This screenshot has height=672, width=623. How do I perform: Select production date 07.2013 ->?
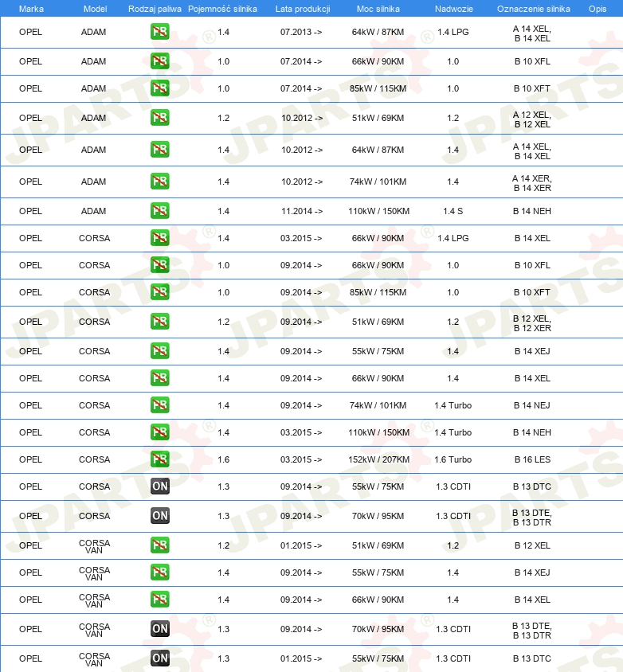tap(301, 32)
